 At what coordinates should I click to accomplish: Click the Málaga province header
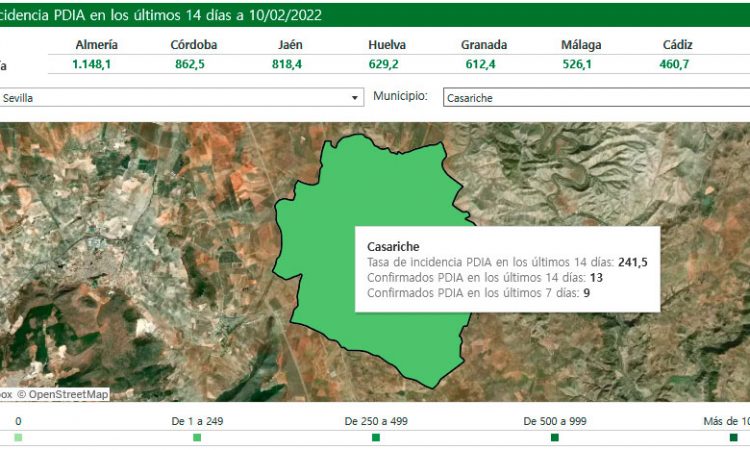581,45
